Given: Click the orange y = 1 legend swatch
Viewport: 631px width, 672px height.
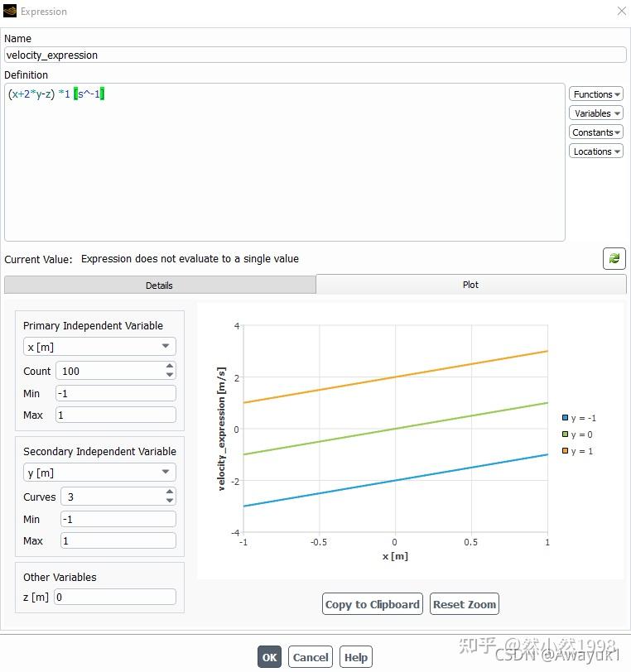Looking at the screenshot, I should (565, 450).
